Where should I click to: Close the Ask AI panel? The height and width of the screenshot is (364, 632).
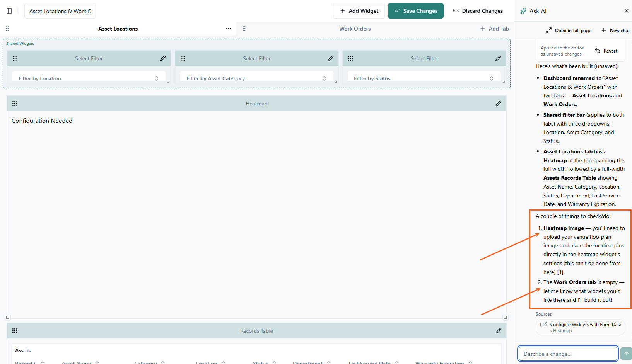coord(626,11)
